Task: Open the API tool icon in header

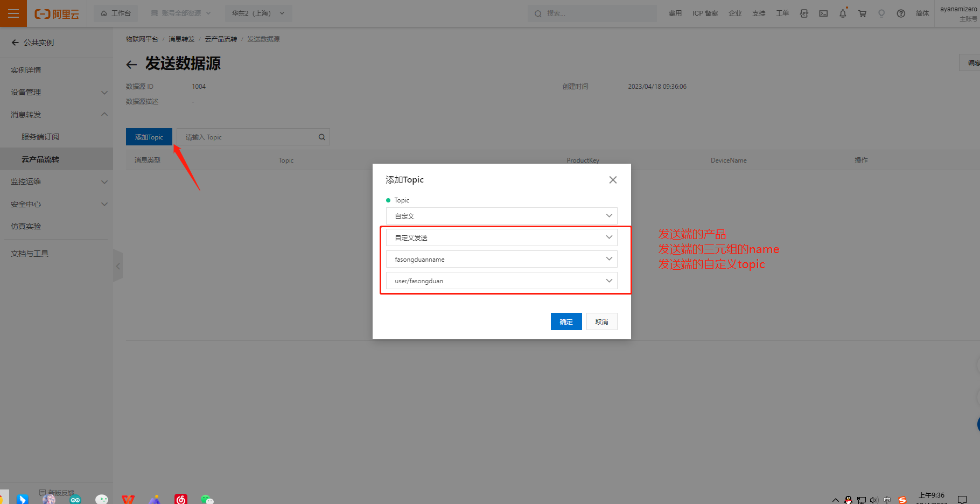Action: point(804,13)
